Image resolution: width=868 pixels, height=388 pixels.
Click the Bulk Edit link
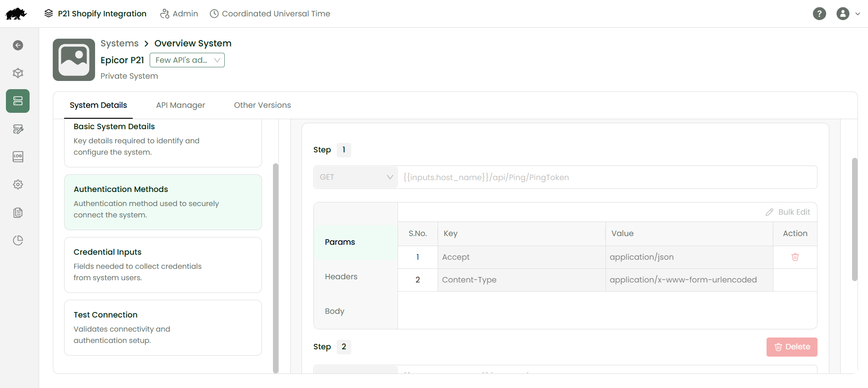794,212
